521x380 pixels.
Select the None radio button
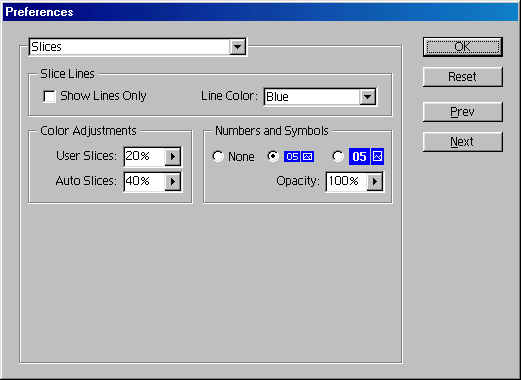[x=218, y=156]
